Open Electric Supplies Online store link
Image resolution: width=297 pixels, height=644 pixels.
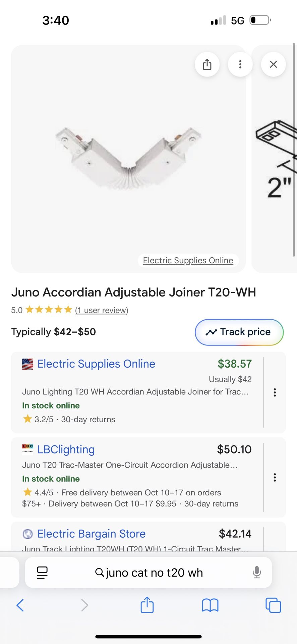pyautogui.click(x=96, y=364)
